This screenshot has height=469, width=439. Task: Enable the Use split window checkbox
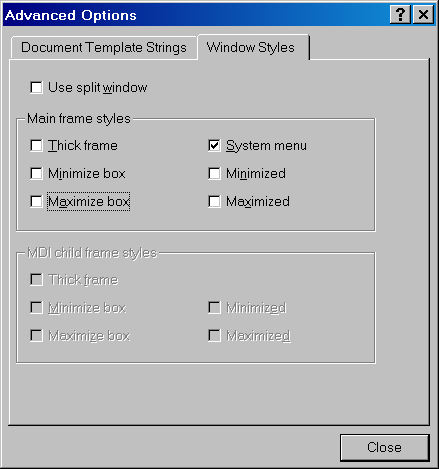coord(36,88)
